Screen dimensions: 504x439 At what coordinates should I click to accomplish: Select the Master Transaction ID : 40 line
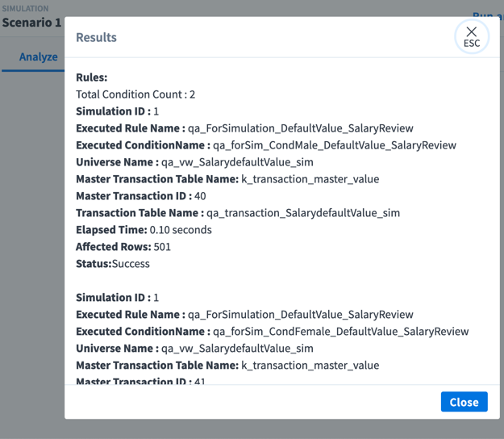click(141, 196)
